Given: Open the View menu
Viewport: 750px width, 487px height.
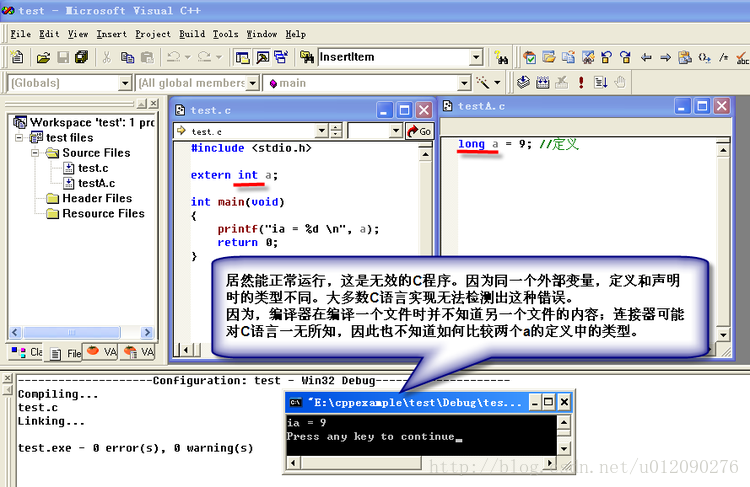Looking at the screenshot, I should pyautogui.click(x=78, y=34).
